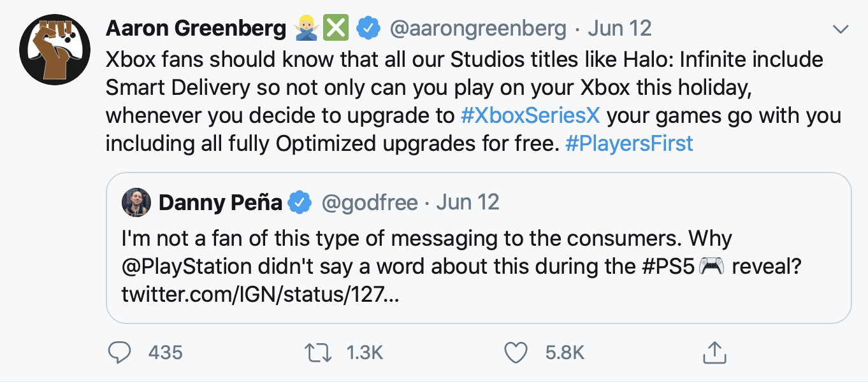Screen dimensions: 868x382
Task: Click the reply speech bubble icon
Action: pyautogui.click(x=119, y=352)
